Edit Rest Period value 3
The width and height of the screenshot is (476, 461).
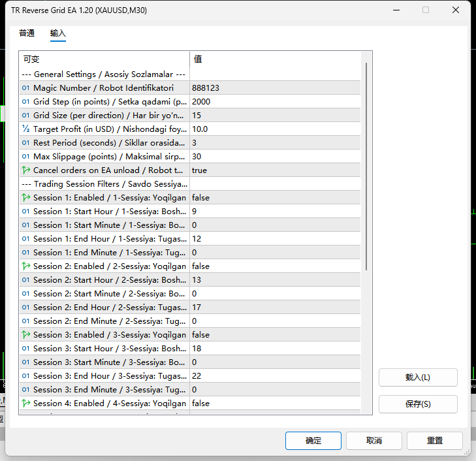point(275,142)
